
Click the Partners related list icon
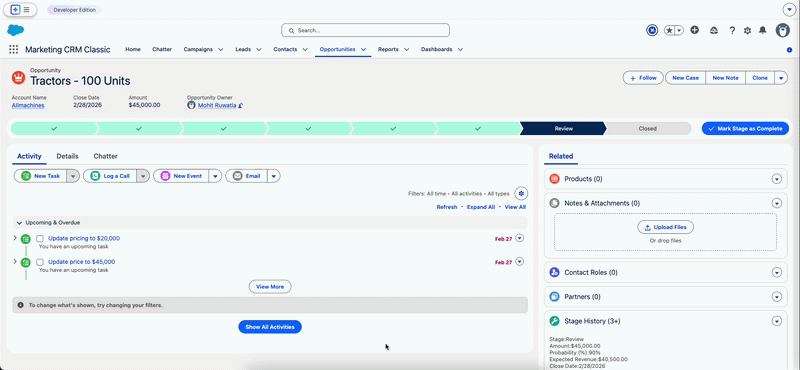[555, 297]
